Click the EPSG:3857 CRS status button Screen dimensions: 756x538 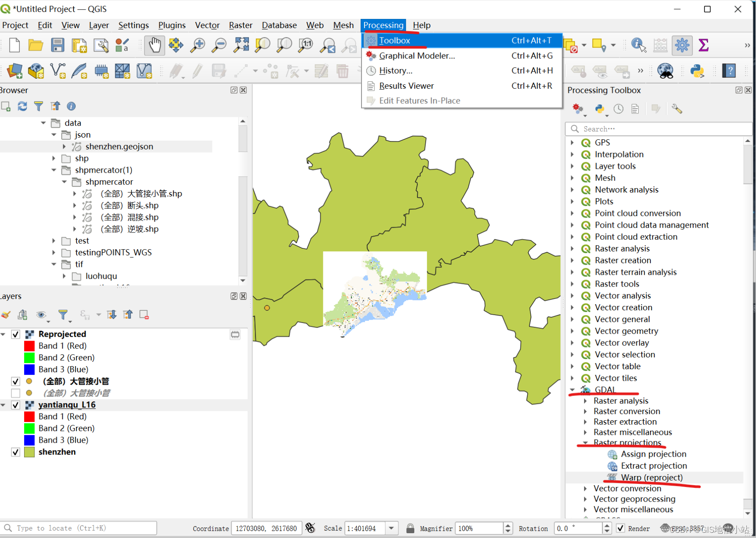[683, 528]
